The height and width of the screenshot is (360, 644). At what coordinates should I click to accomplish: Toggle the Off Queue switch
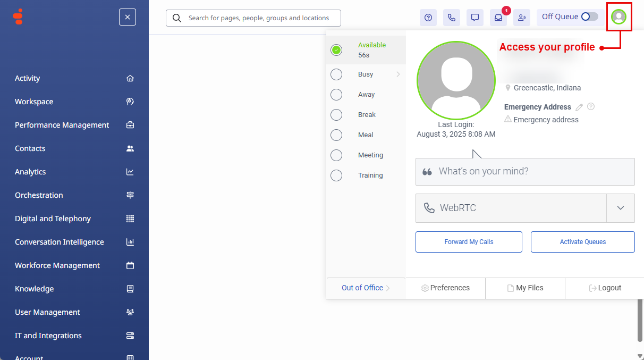[x=589, y=16]
